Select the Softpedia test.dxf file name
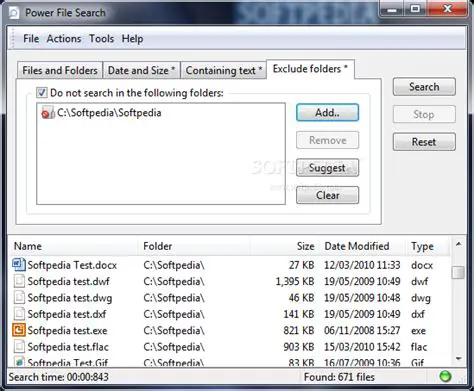The height and width of the screenshot is (391, 474). pos(67,314)
